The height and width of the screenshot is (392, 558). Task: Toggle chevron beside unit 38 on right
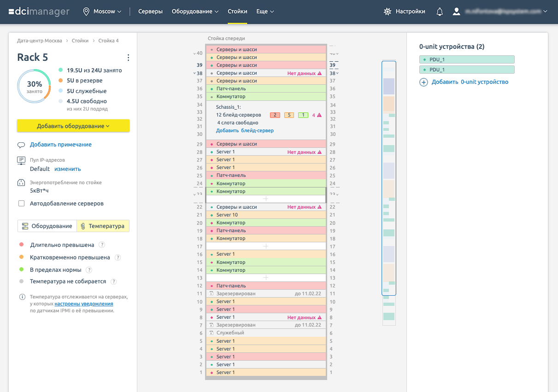(337, 74)
